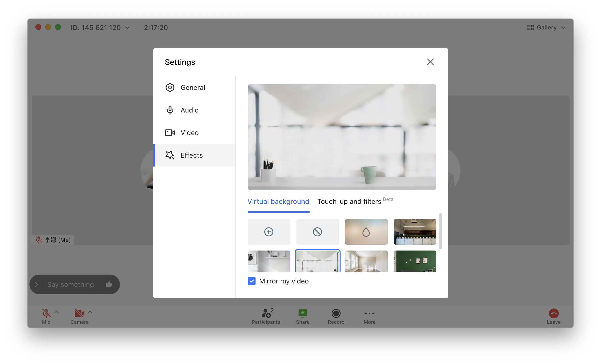Viewport: 601px width, 364px height.
Task: Click the Audio microphone icon
Action: tap(170, 110)
